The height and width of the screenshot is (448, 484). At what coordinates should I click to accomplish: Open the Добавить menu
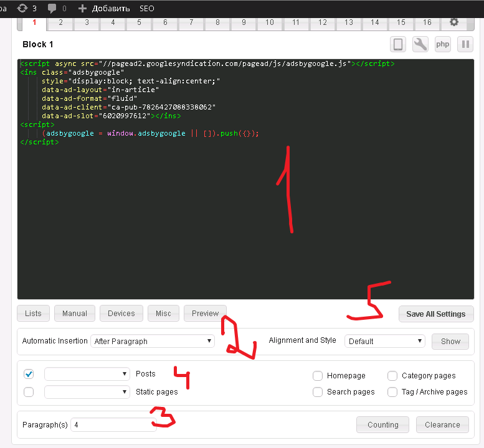click(x=111, y=9)
